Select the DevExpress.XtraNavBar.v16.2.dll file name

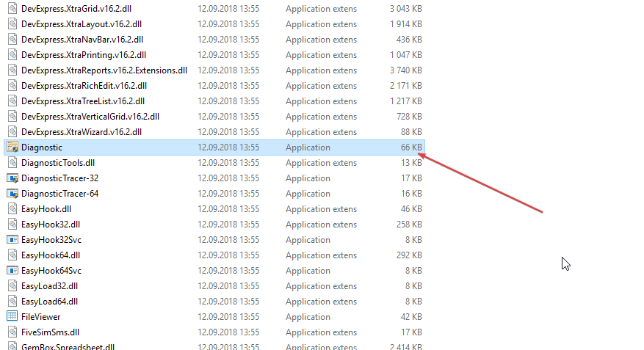pyautogui.click(x=82, y=40)
